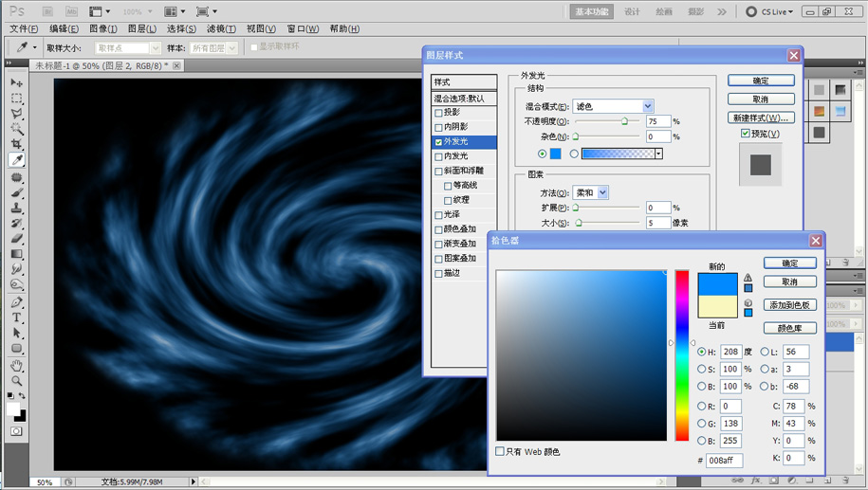This screenshot has height=490, width=868.
Task: Enable the 内阴影 inner shadow checkbox
Action: coord(438,128)
